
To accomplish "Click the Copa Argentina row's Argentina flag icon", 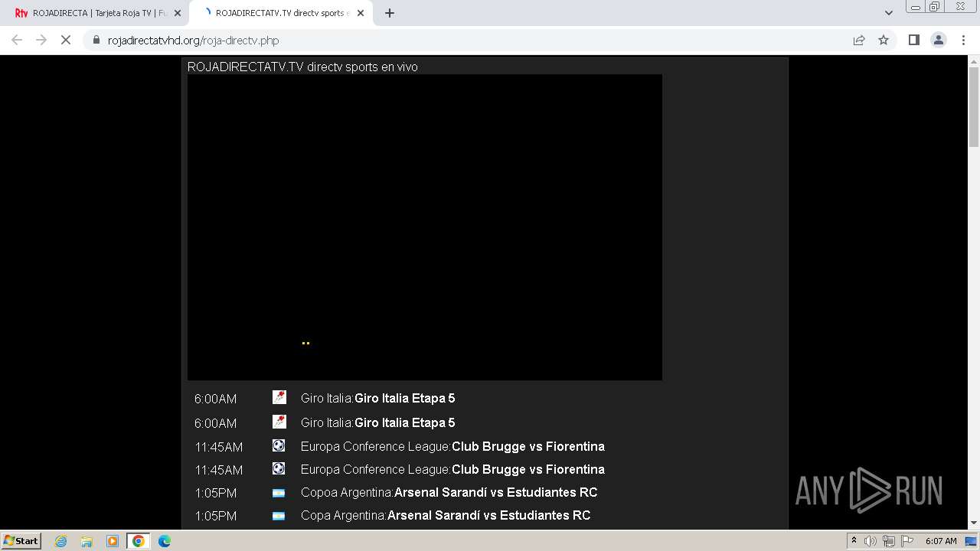I will (279, 516).
